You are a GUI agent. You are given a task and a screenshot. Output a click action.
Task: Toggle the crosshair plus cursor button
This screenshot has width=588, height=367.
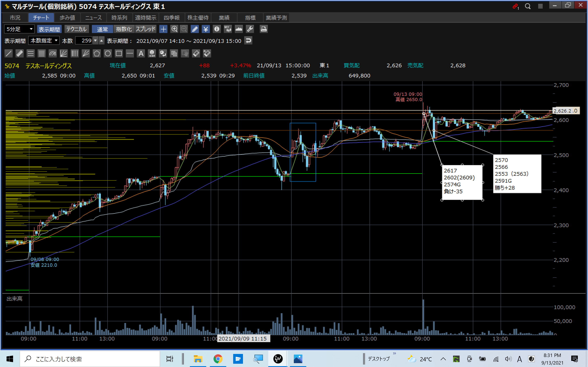coord(163,29)
